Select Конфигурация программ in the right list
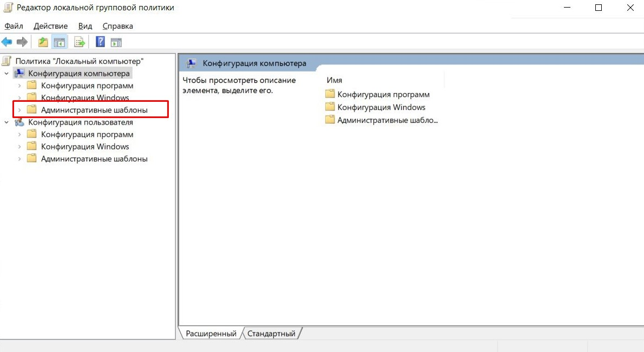Image resolution: width=644 pixels, height=352 pixels. (x=383, y=94)
